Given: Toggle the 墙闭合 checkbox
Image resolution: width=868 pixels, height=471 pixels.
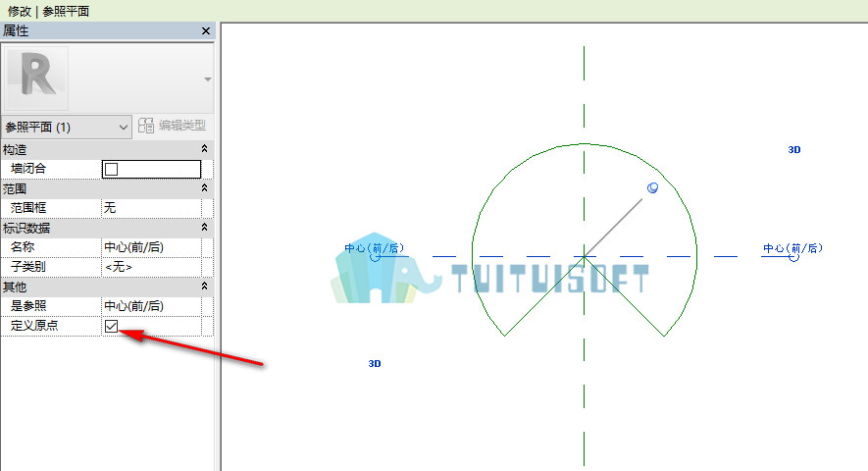Looking at the screenshot, I should click(111, 170).
